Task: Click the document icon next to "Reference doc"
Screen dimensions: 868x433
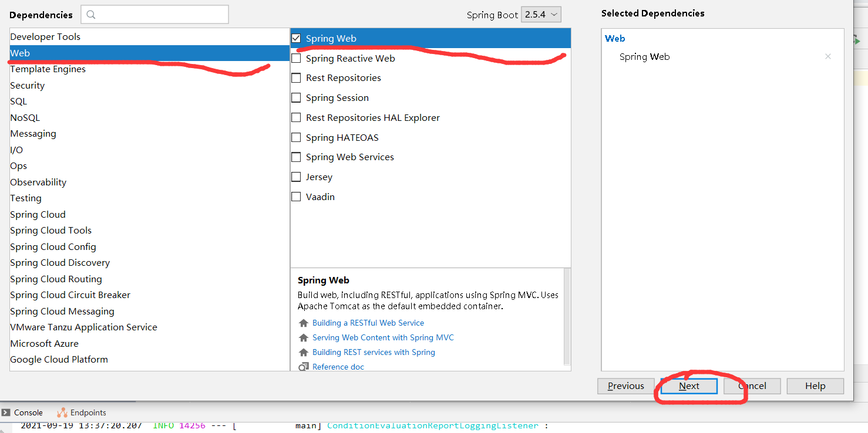Action: (x=304, y=366)
